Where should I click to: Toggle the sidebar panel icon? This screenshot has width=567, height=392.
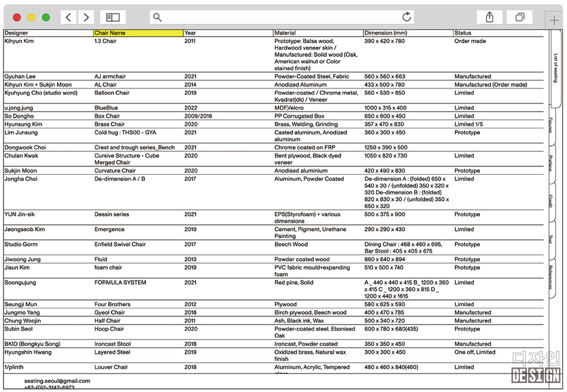pyautogui.click(x=113, y=17)
